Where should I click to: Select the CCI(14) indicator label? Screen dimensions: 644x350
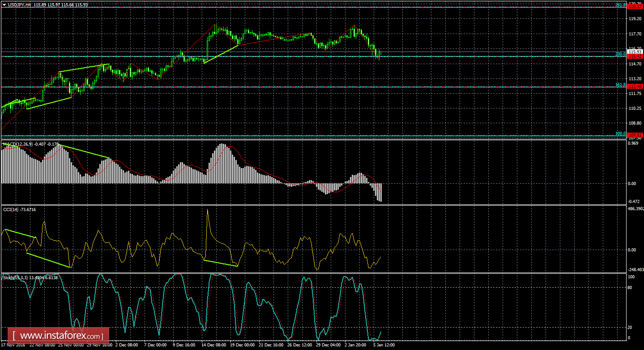12,209
